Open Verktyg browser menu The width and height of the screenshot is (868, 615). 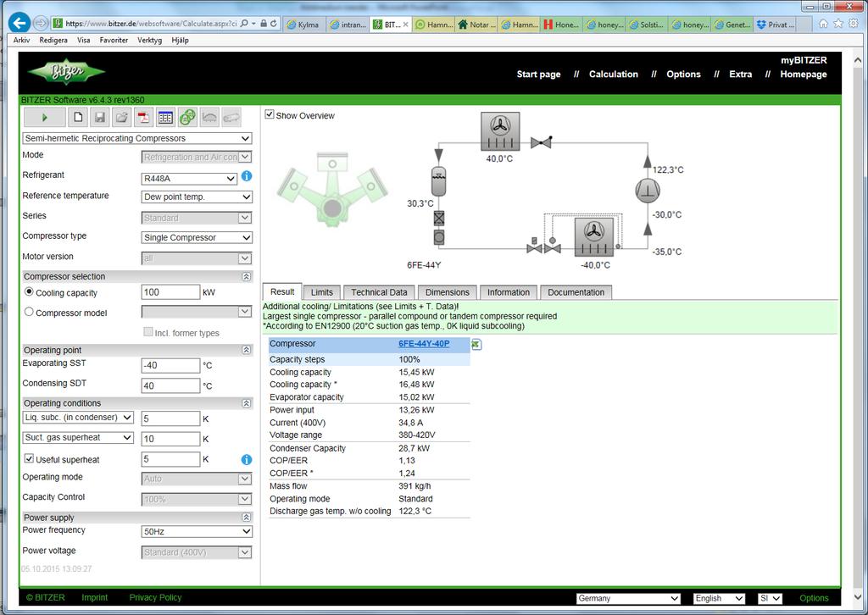click(149, 40)
